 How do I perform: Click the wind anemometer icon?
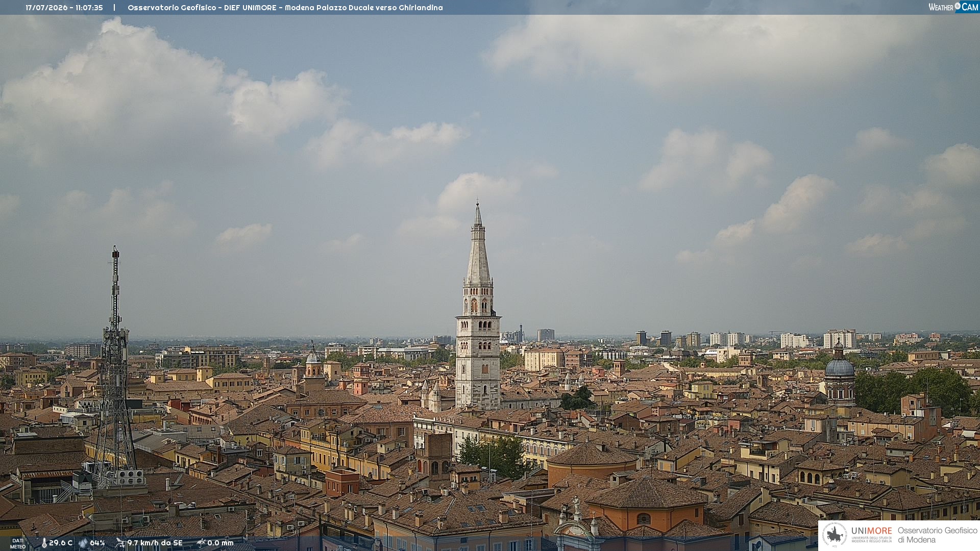click(x=120, y=543)
